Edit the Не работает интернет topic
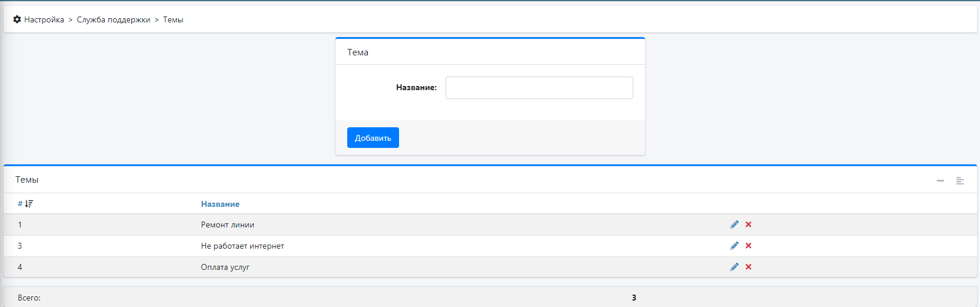Viewport: 980px width, 307px height. click(734, 246)
